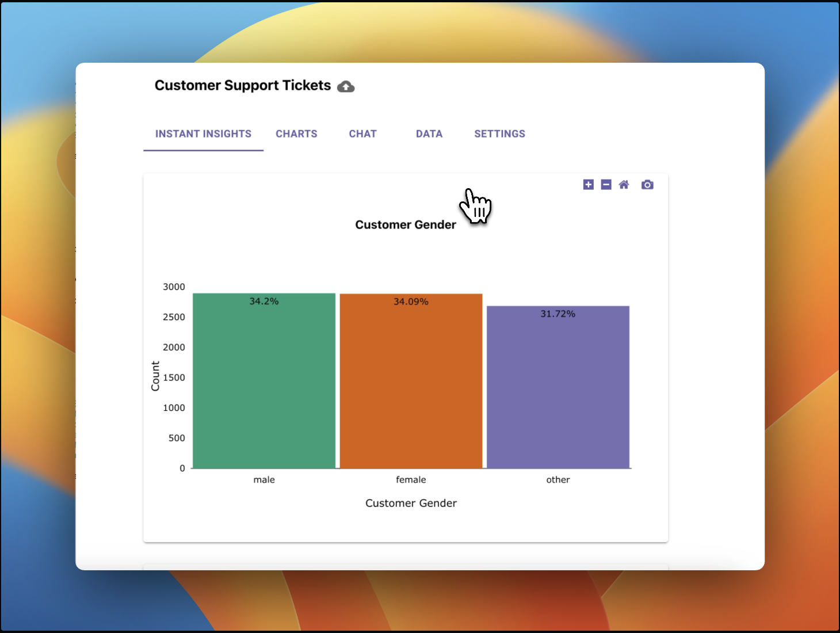Click the Count y-axis title

click(x=155, y=376)
